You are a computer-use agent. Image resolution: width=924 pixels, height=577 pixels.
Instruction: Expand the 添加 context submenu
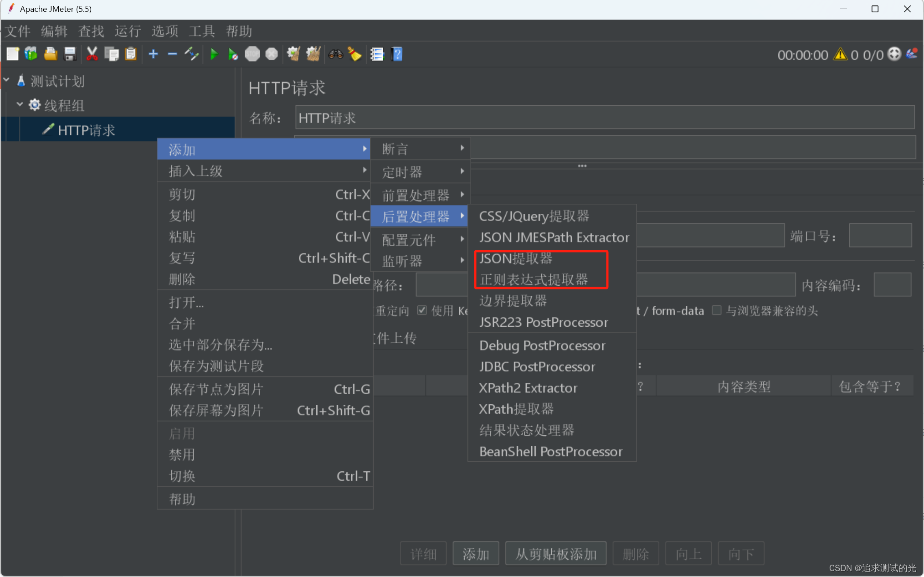tap(264, 149)
